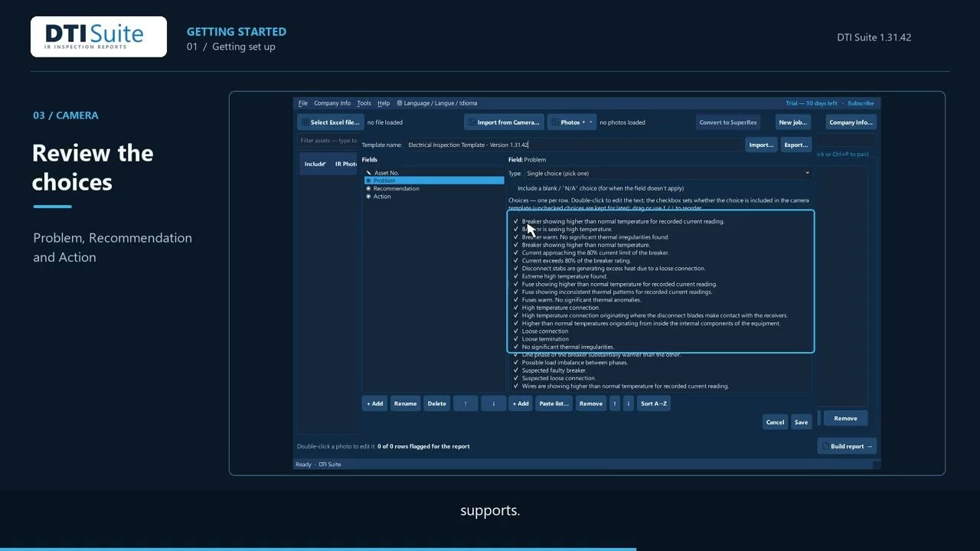Uncheck the "Extreme high temperature found" choice
This screenshot has width=980, height=551.
[516, 276]
